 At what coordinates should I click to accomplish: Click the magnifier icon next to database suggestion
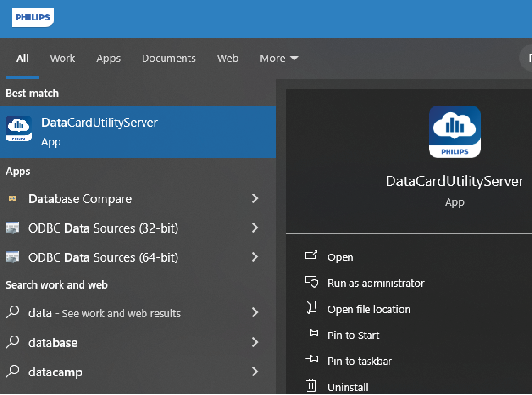pos(12,343)
